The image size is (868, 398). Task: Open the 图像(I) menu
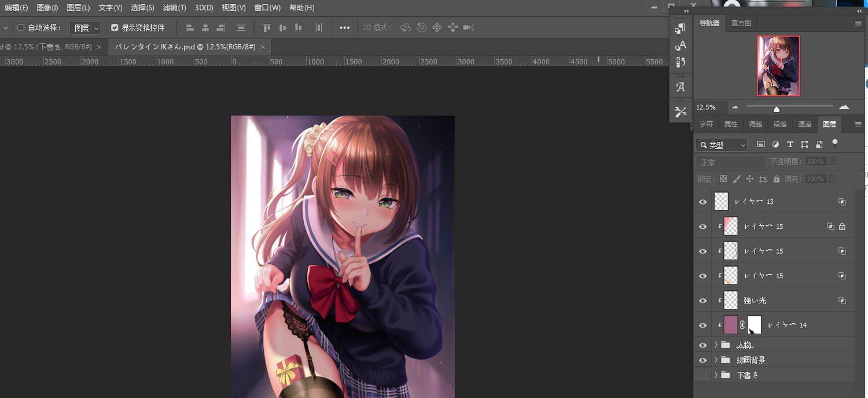[47, 8]
